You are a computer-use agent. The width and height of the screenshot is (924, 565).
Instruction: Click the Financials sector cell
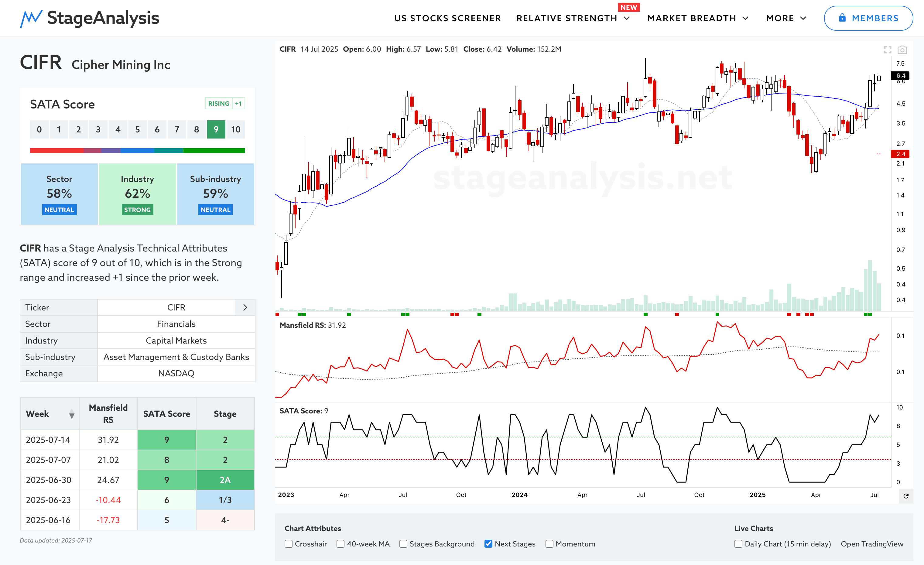[x=176, y=324]
